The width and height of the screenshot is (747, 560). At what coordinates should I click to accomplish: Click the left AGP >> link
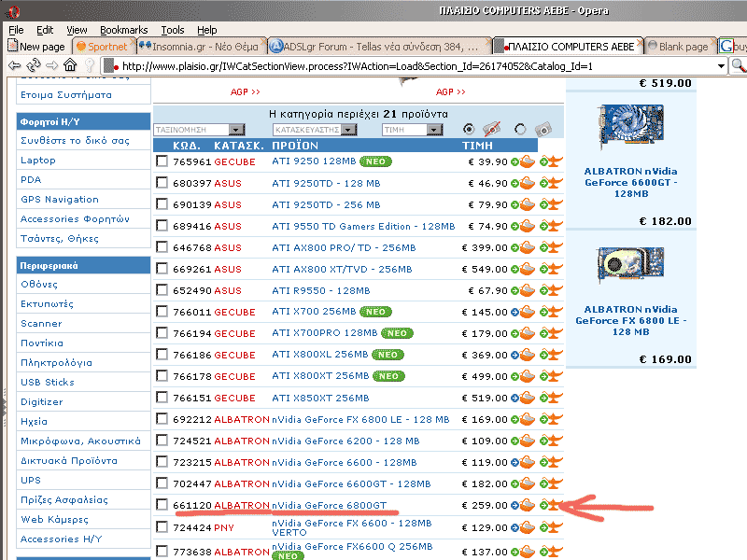[246, 91]
